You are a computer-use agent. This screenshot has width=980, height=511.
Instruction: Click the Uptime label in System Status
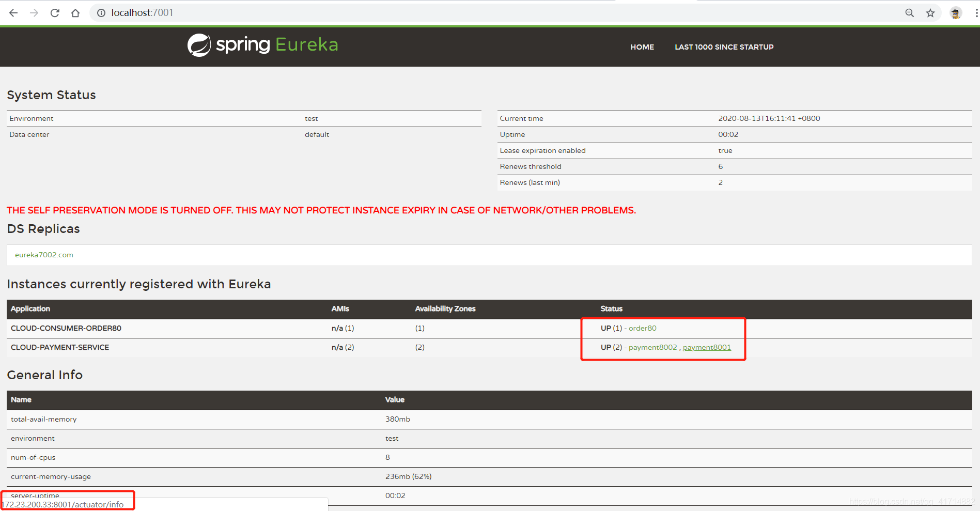click(512, 134)
